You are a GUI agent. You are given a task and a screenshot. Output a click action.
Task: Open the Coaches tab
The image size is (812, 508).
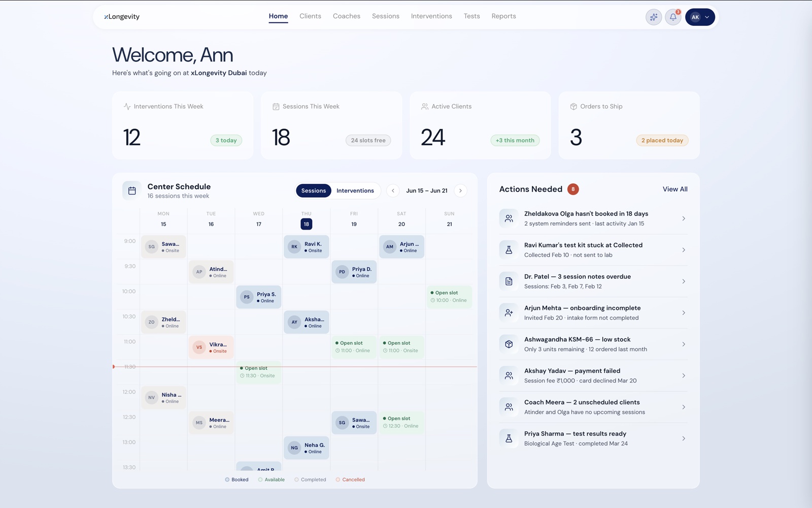click(347, 16)
